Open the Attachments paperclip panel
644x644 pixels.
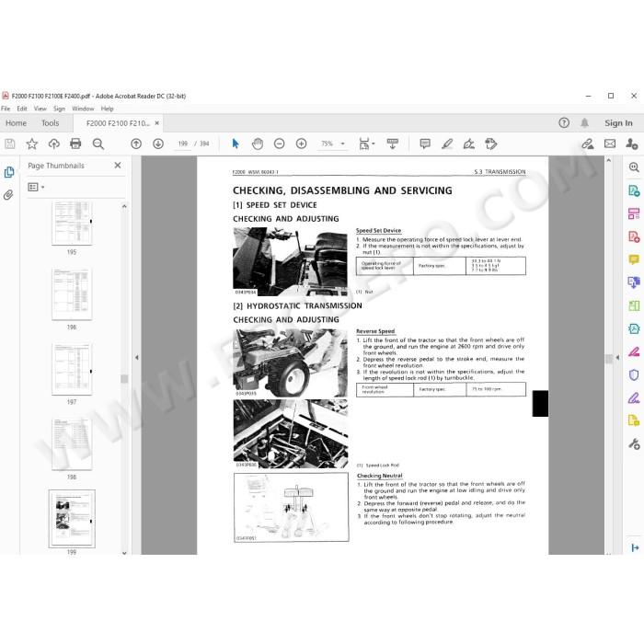[8, 195]
